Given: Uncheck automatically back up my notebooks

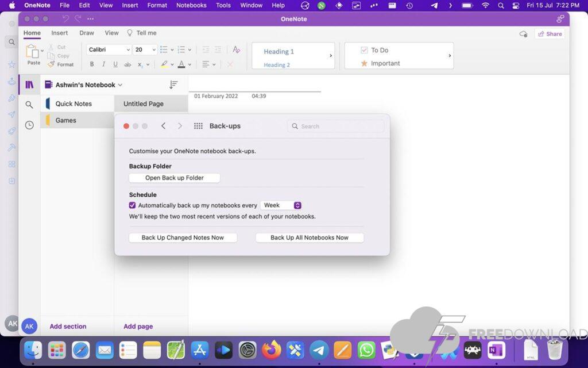Looking at the screenshot, I should [133, 205].
